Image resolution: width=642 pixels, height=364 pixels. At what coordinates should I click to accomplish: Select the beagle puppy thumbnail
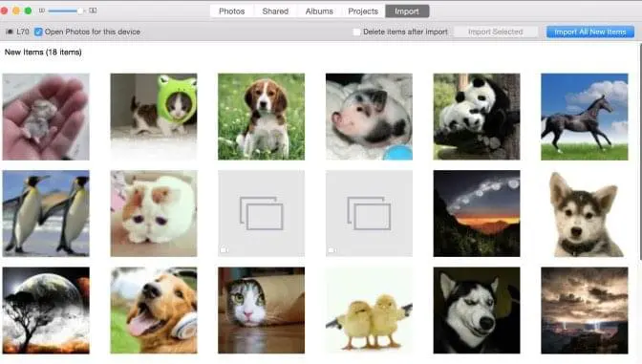[x=261, y=117]
